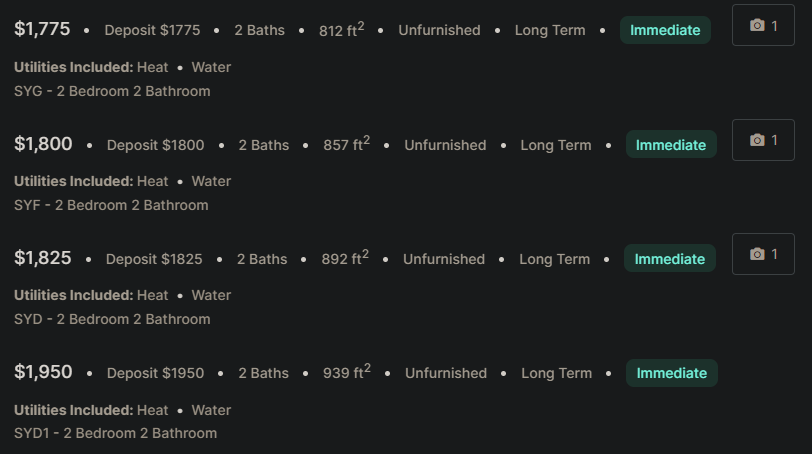Screen dimensions: 812x454
Task: Click Immediate badge on $1,950 unit
Action: [x=672, y=373]
